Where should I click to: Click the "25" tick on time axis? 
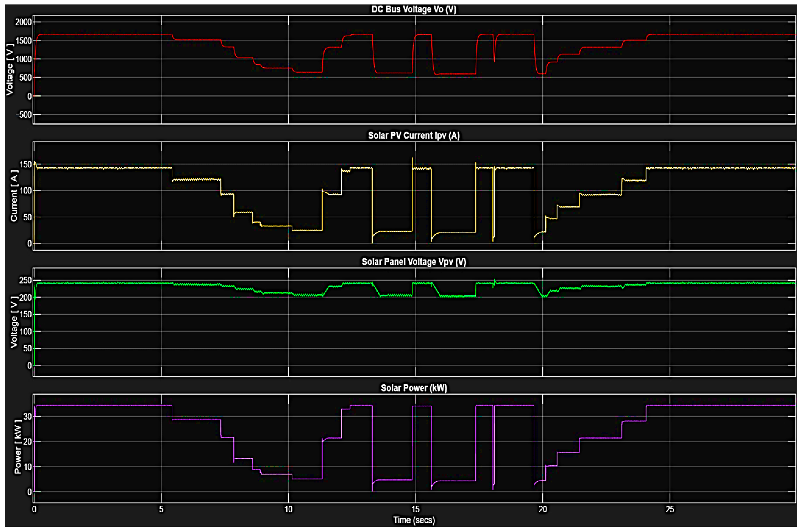click(x=670, y=509)
